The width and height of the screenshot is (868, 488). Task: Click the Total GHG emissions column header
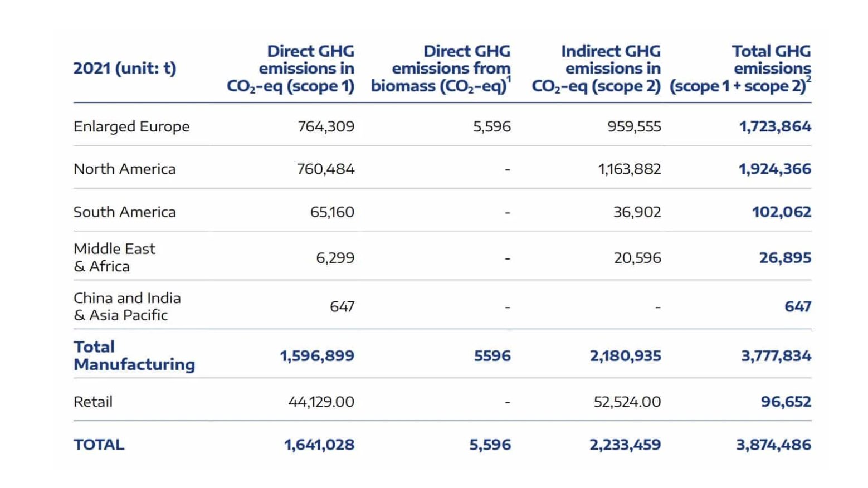tap(740, 69)
